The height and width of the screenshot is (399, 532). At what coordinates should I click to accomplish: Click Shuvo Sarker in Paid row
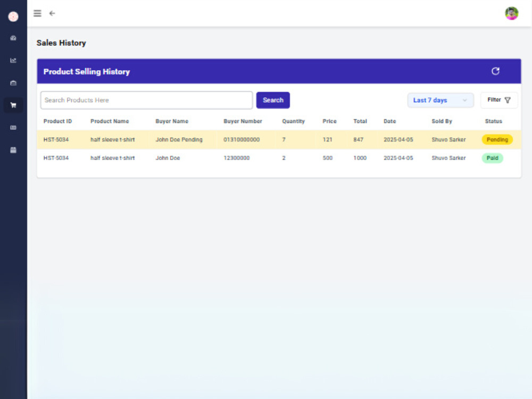(x=448, y=158)
